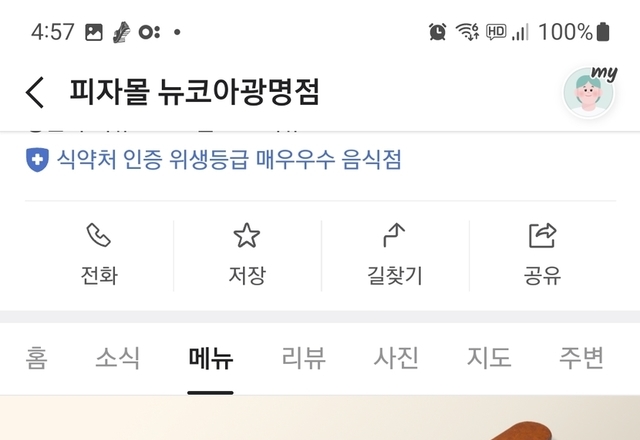Open the 식약처 인증 위생등급 link
The height and width of the screenshot is (440, 640).
point(229,160)
